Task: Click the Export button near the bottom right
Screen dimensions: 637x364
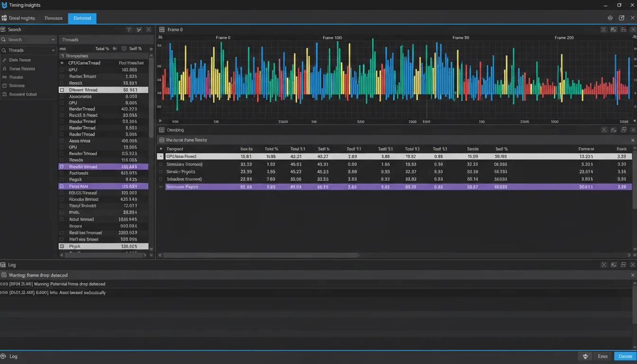Action: pos(602,356)
